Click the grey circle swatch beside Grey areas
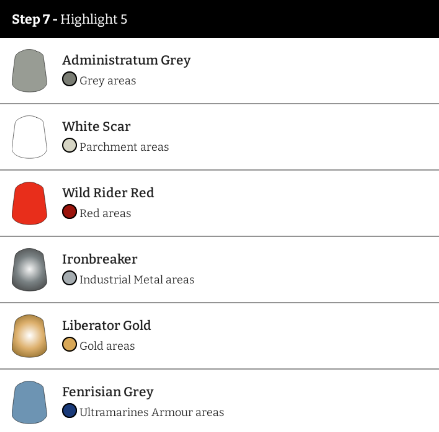 (x=69, y=79)
